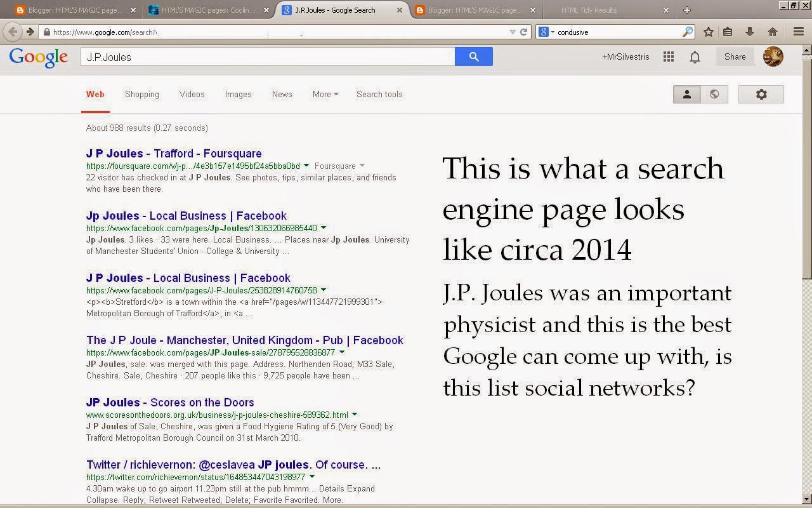Screen dimensions: 812x508
Task: Click the snippet '22 visitor has checked in'
Action: pyautogui.click(x=241, y=183)
